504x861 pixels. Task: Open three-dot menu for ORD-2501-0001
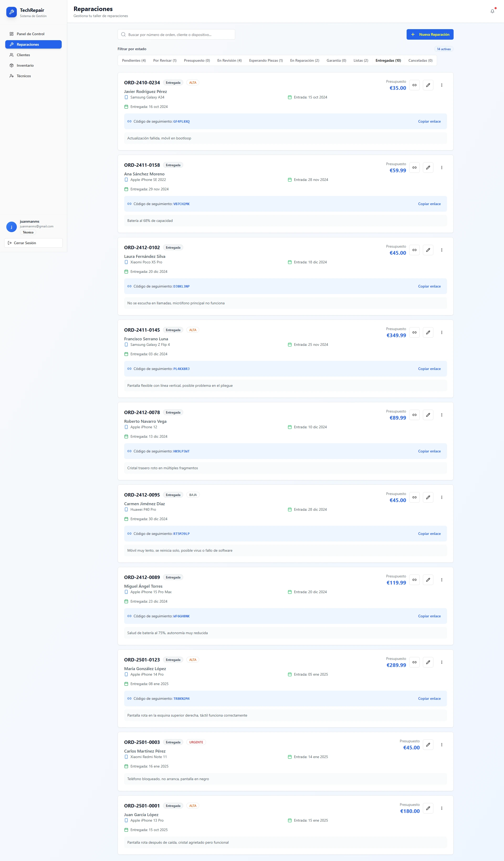pos(442,808)
